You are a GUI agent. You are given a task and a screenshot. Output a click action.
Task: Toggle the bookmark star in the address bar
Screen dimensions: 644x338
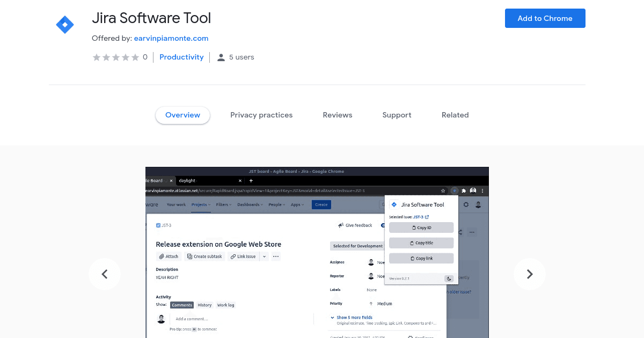click(x=442, y=190)
